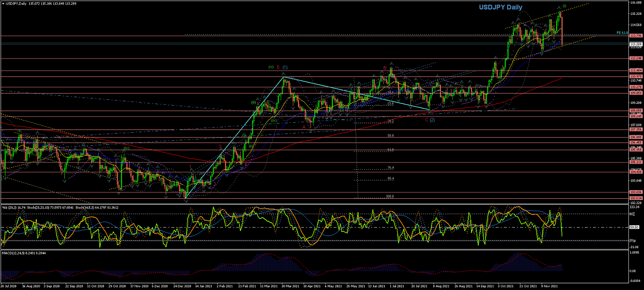Screen dimensions: 644x290
Task: Click the fractal arrow above the March 2021 peak
Action: (284, 73)
